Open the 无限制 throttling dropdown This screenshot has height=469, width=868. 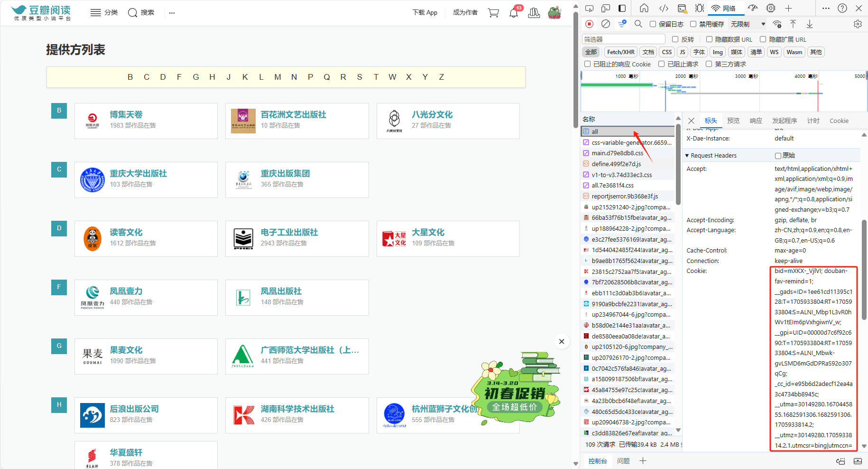point(747,24)
